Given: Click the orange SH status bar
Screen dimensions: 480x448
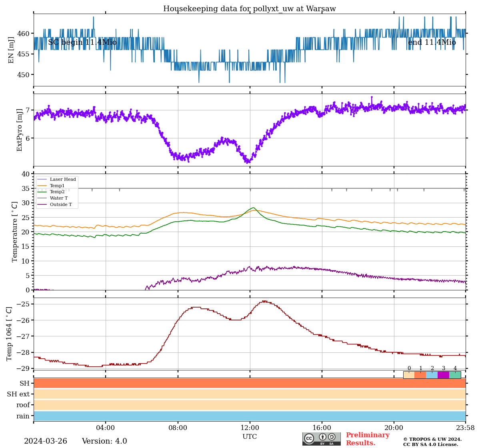Looking at the screenshot, I should tap(250, 383).
